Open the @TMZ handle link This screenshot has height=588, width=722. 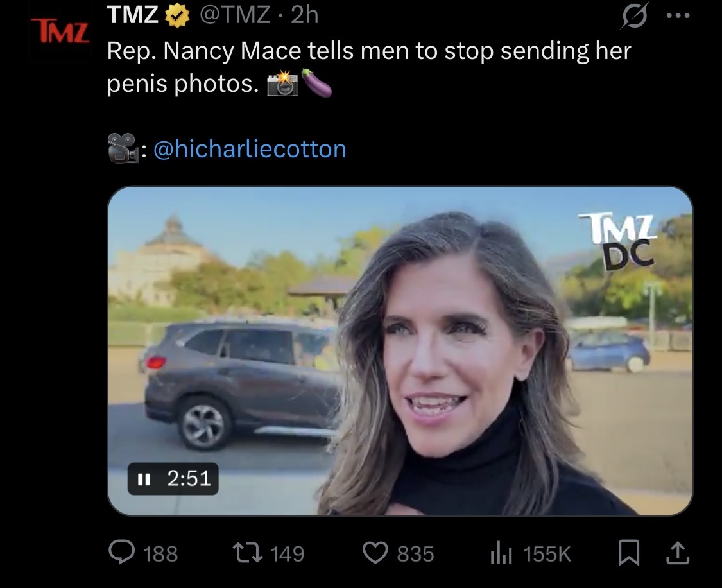click(235, 15)
